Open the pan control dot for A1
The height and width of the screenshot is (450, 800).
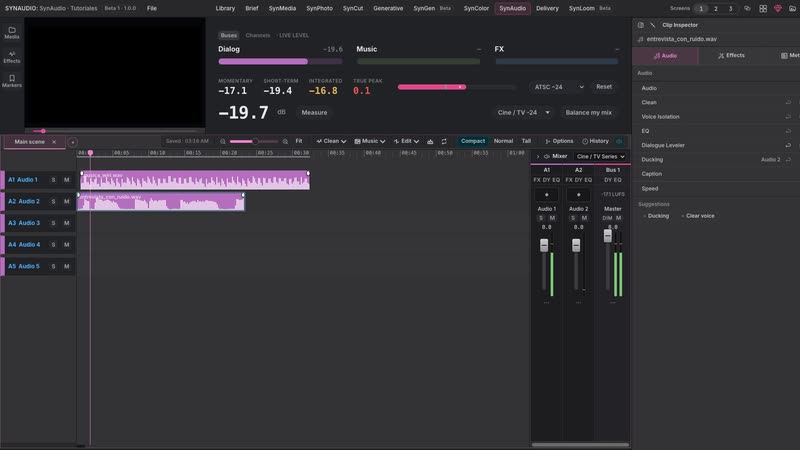(546, 194)
